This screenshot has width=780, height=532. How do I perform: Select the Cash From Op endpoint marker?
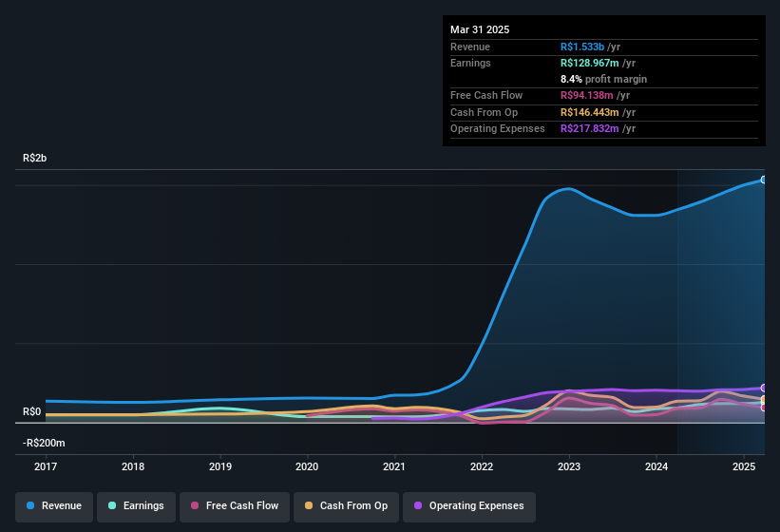pyautogui.click(x=764, y=399)
